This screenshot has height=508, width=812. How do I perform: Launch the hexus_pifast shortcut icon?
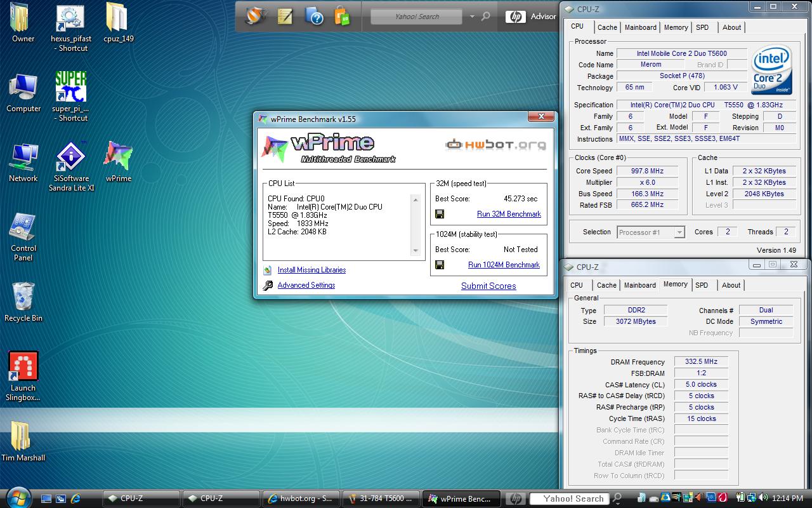pos(70,17)
